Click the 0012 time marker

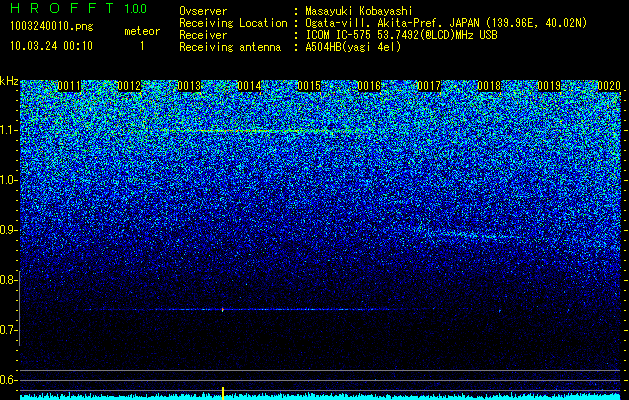[x=129, y=86]
